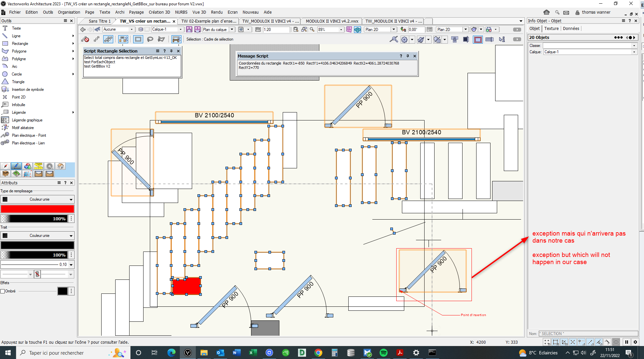Click the layer scale ruler icon

pyautogui.click(x=258, y=30)
